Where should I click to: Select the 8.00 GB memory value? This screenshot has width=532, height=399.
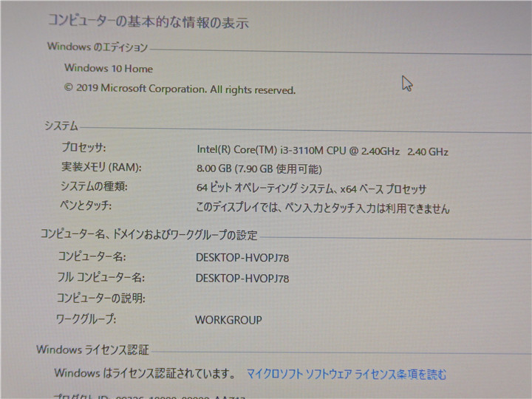pyautogui.click(x=259, y=168)
